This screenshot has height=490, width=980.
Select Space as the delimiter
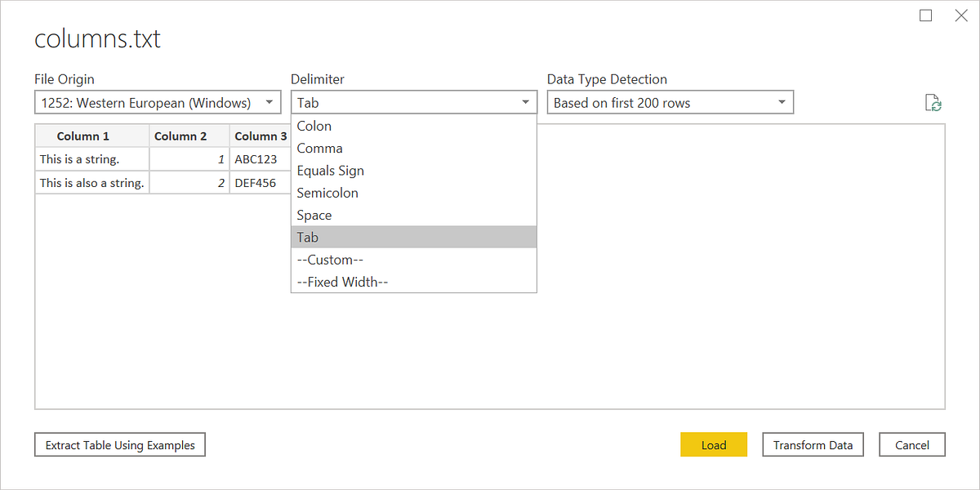(314, 215)
